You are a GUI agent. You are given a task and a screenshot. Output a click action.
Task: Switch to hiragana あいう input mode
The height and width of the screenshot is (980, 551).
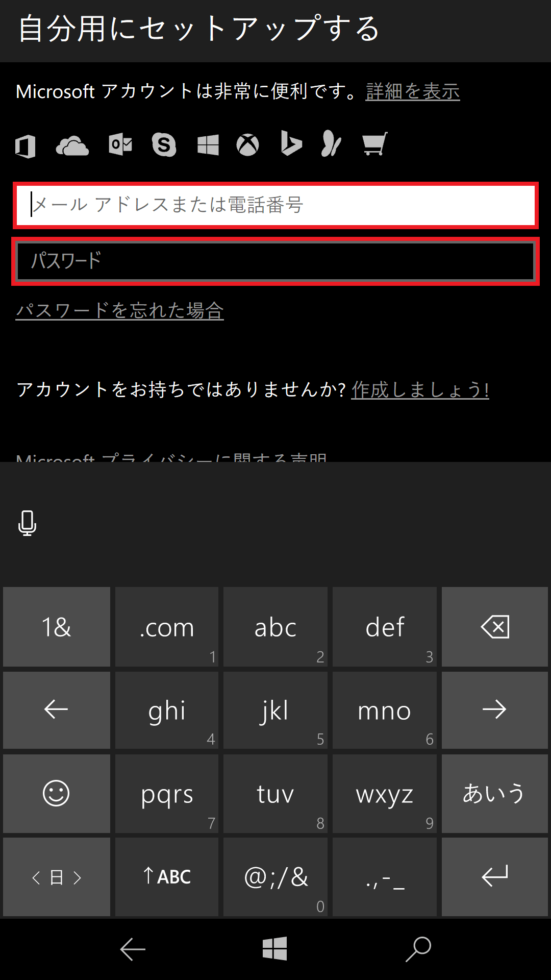click(494, 793)
